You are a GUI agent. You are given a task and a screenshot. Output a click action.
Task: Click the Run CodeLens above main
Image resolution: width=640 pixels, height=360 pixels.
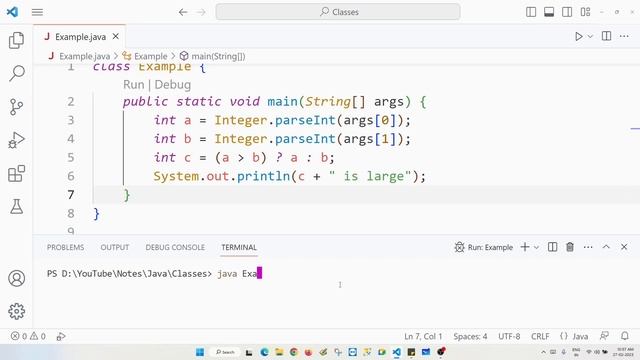[x=133, y=84]
